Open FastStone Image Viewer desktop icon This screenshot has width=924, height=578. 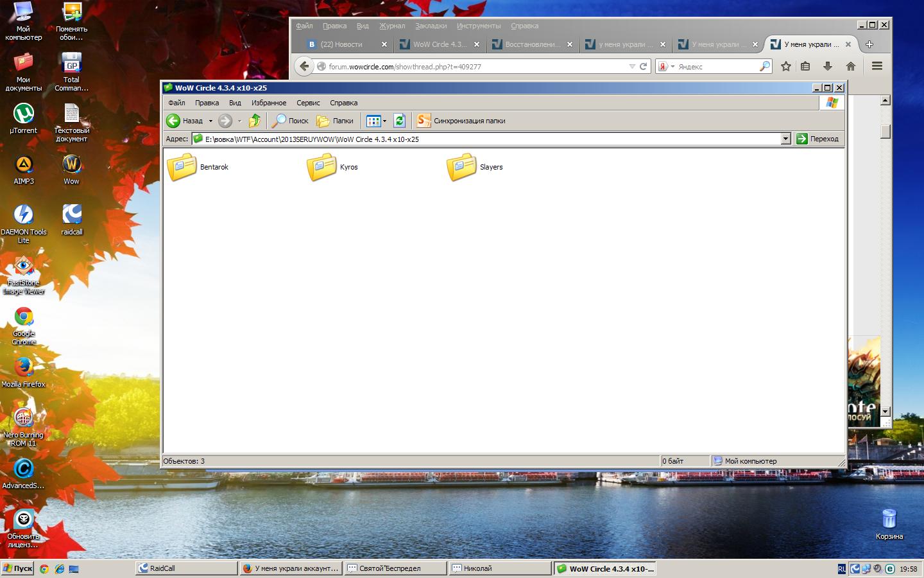click(24, 275)
